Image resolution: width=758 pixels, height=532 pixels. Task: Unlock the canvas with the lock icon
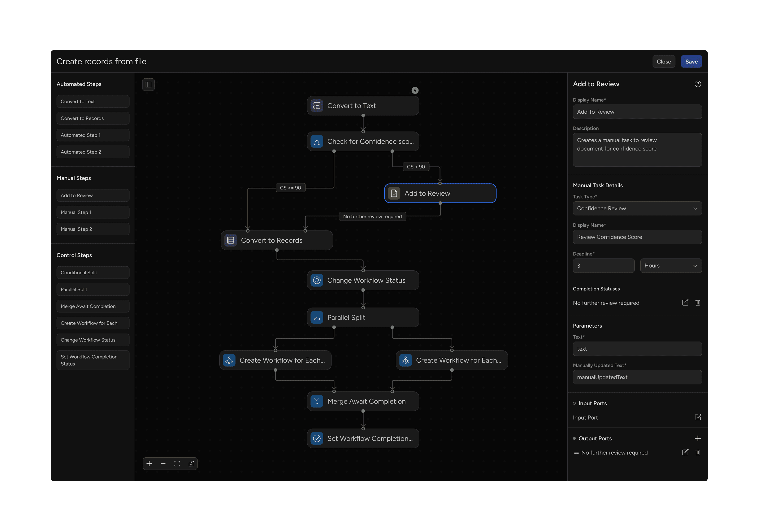pyautogui.click(x=191, y=463)
